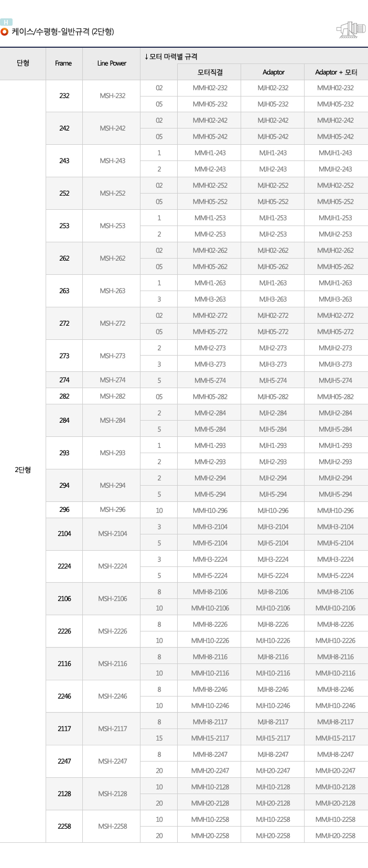
Task: Click the 모터직결 column header
Action: (x=210, y=72)
